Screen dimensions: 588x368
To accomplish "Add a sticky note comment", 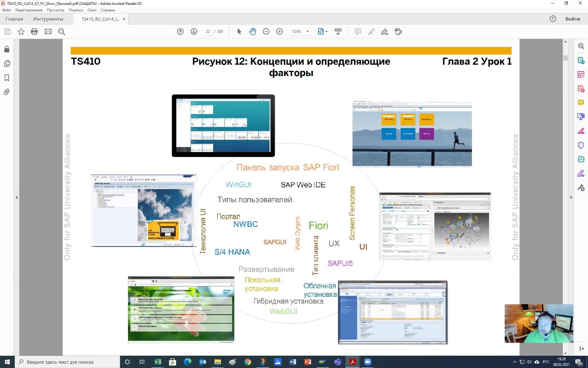I will click(x=358, y=32).
